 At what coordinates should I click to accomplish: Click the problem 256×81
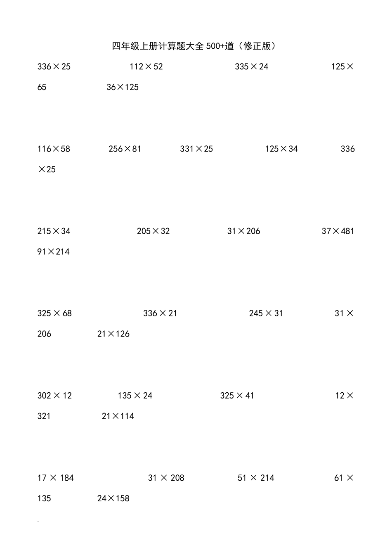pos(125,149)
